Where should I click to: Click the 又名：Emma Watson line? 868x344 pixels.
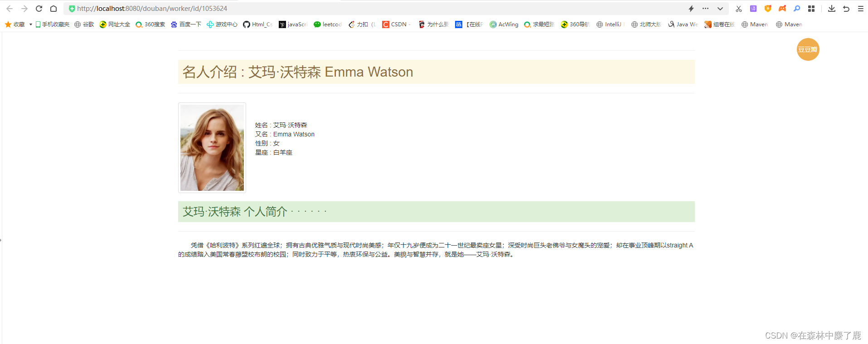pyautogui.click(x=285, y=134)
